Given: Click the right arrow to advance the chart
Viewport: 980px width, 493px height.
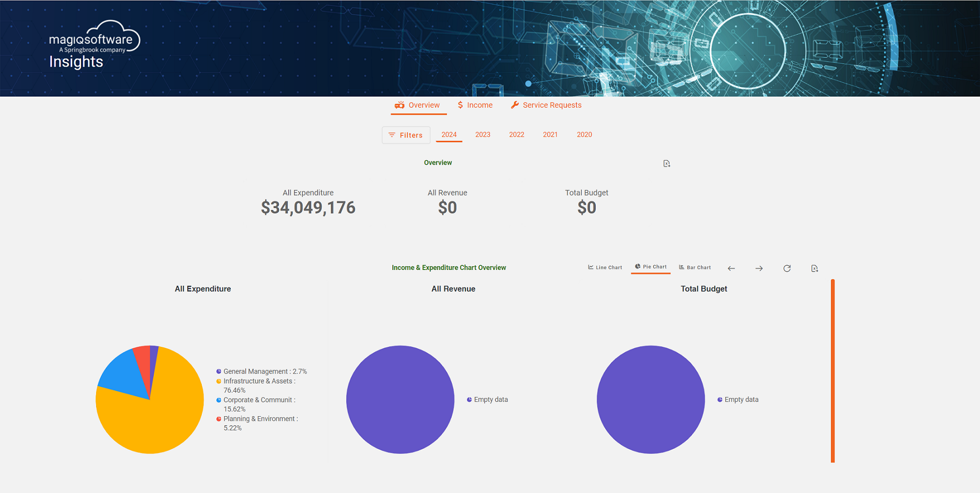Looking at the screenshot, I should [759, 268].
